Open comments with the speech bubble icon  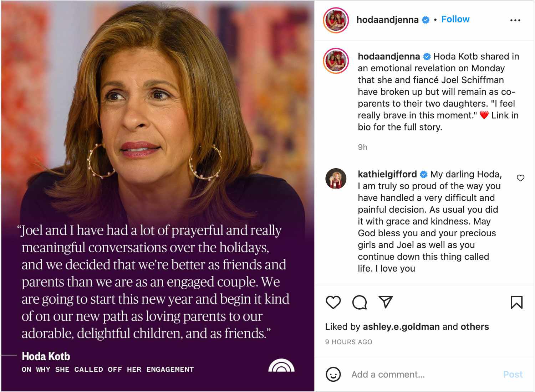(x=359, y=302)
